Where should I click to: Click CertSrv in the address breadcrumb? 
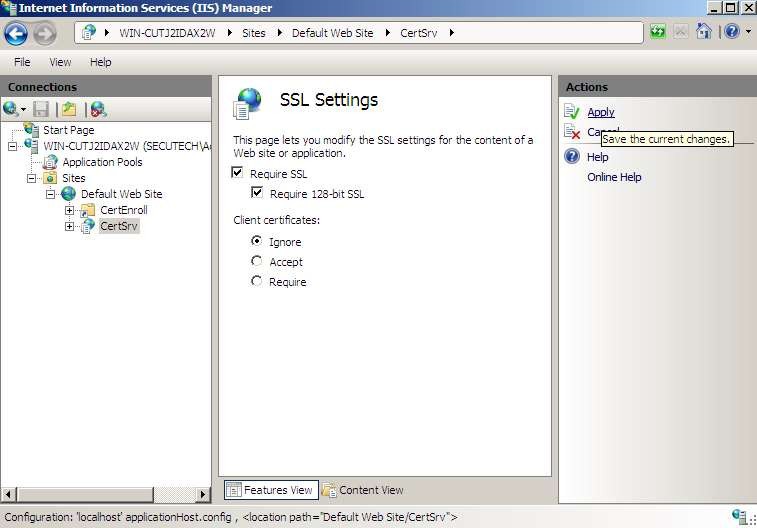pyautogui.click(x=419, y=33)
